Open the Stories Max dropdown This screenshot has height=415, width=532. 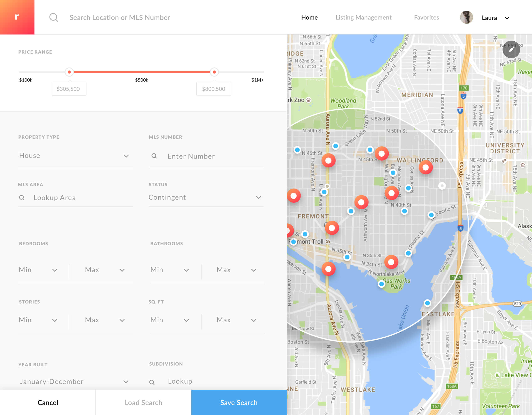click(x=105, y=320)
